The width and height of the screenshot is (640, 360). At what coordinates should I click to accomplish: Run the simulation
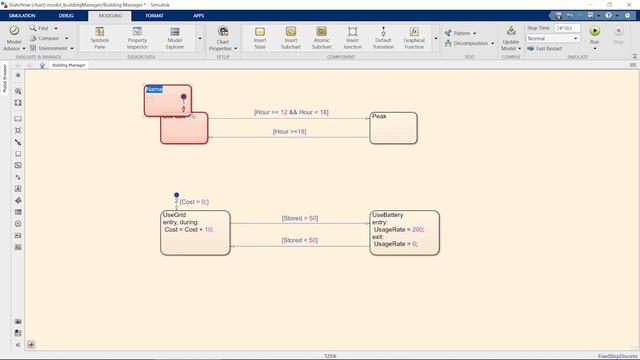pyautogui.click(x=595, y=31)
